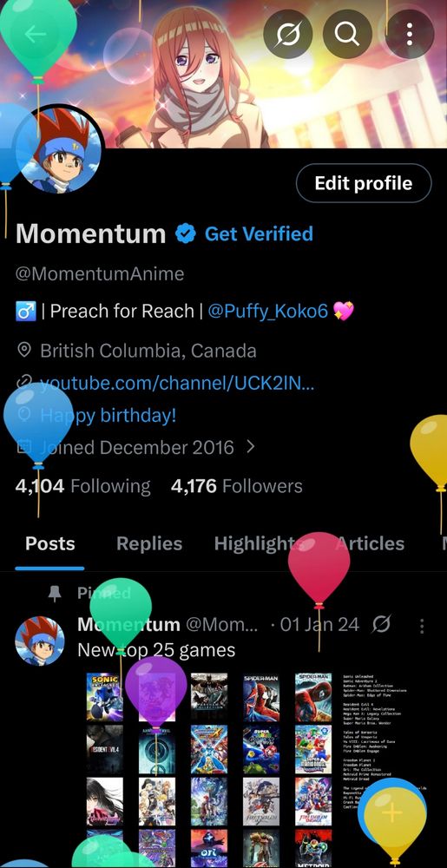Click the Get Verified link
The image size is (447, 868).
[x=259, y=233]
